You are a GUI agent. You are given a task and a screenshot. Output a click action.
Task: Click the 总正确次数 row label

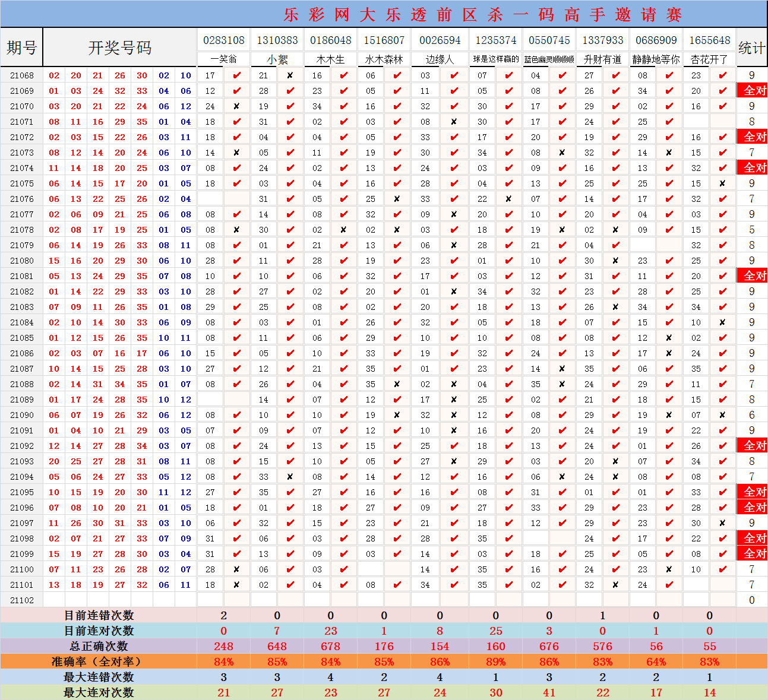(x=99, y=647)
